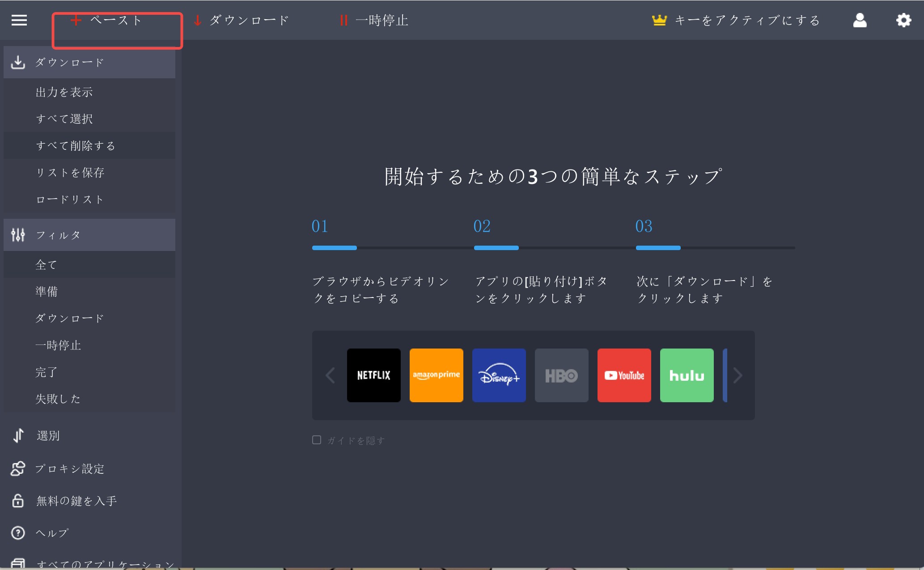Select the 準備 filter
The height and width of the screenshot is (570, 924).
point(89,291)
